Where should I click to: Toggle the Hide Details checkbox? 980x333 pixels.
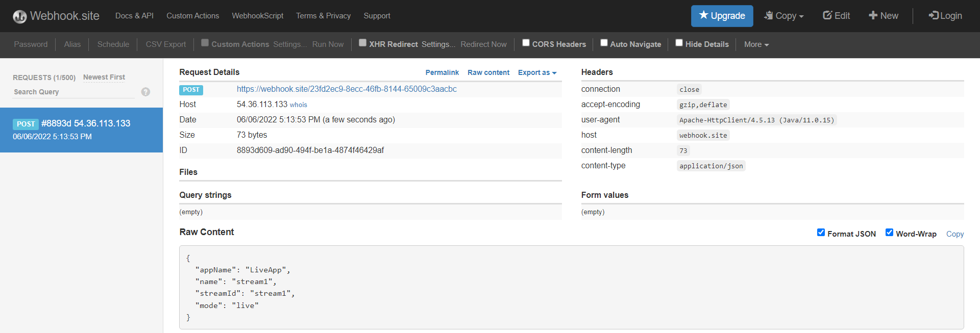point(679,43)
